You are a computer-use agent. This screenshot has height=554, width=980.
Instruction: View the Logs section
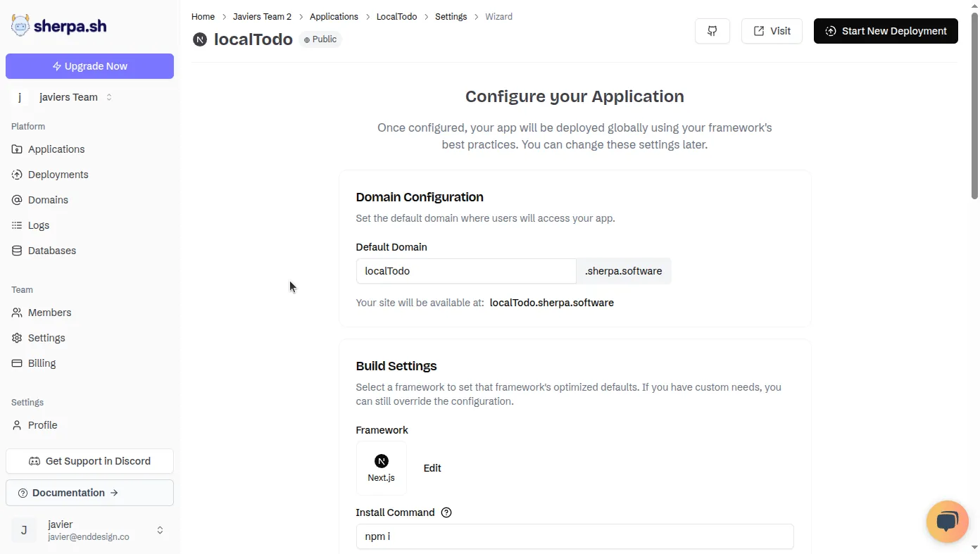[x=39, y=225]
